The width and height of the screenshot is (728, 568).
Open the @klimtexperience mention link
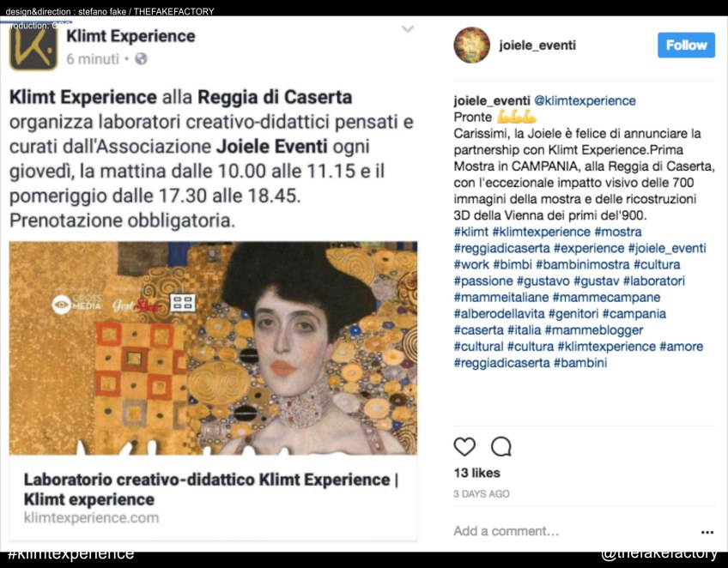click(x=585, y=100)
